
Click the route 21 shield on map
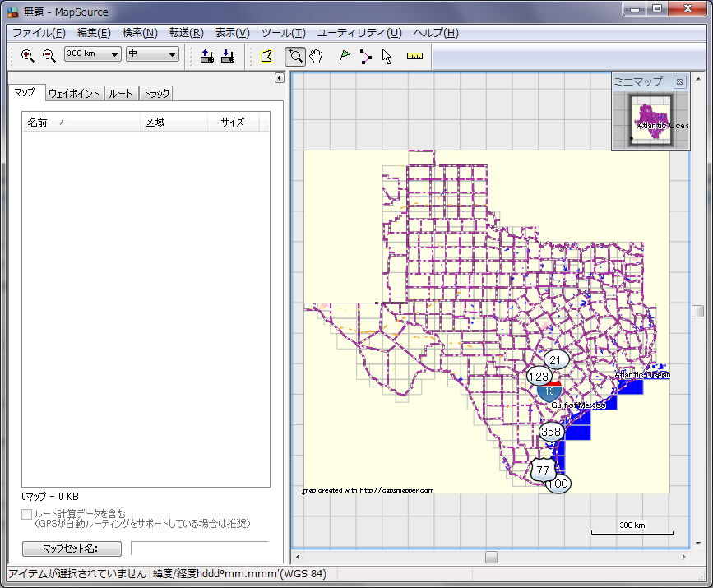[x=556, y=360]
